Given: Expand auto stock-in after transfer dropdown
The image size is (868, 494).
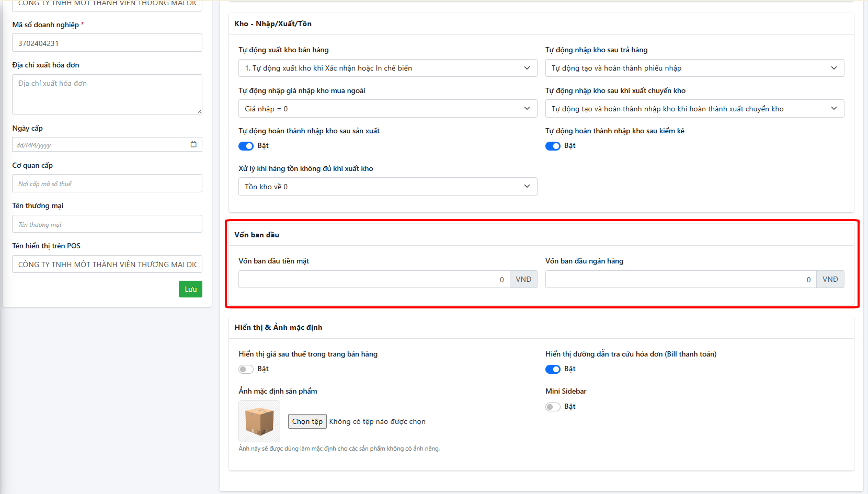Looking at the screenshot, I should tap(694, 109).
